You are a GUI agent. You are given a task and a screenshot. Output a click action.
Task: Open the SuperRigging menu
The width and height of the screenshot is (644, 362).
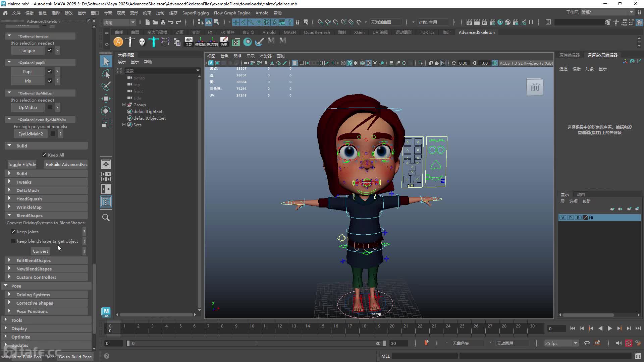[x=196, y=13]
